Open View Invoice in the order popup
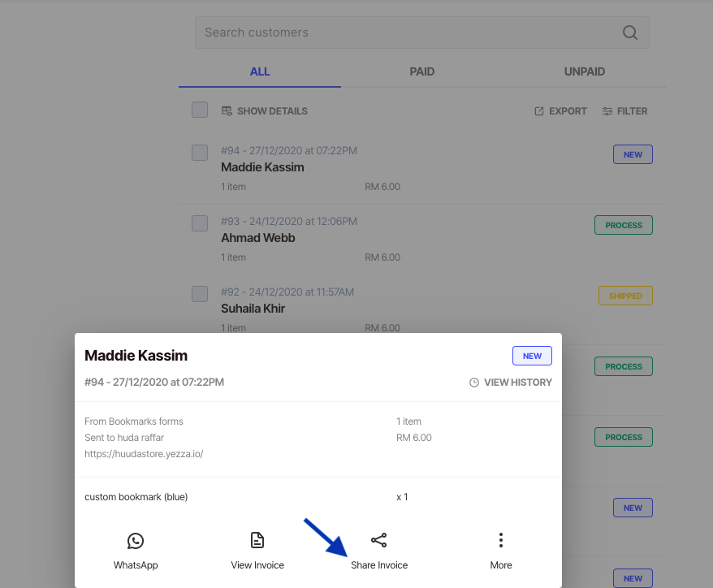 [x=257, y=551]
